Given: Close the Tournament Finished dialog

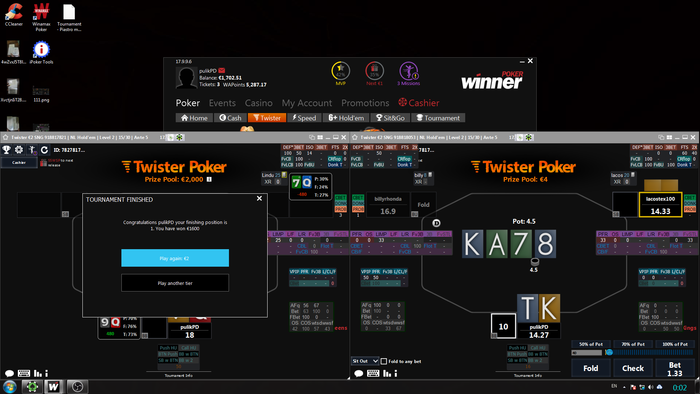Looking at the screenshot, I should [259, 199].
